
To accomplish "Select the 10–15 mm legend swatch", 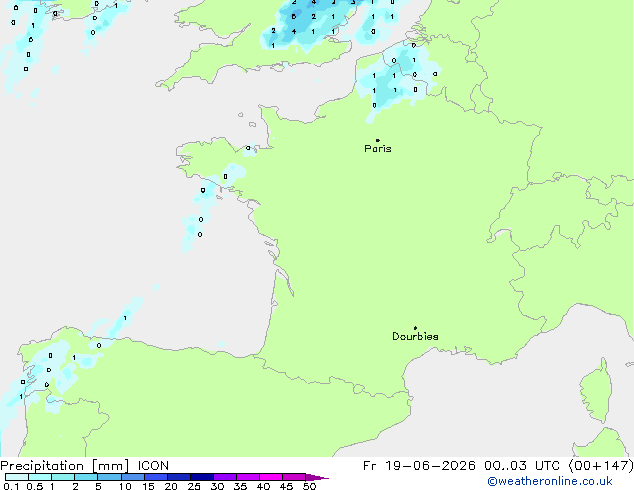I will [x=132, y=477].
